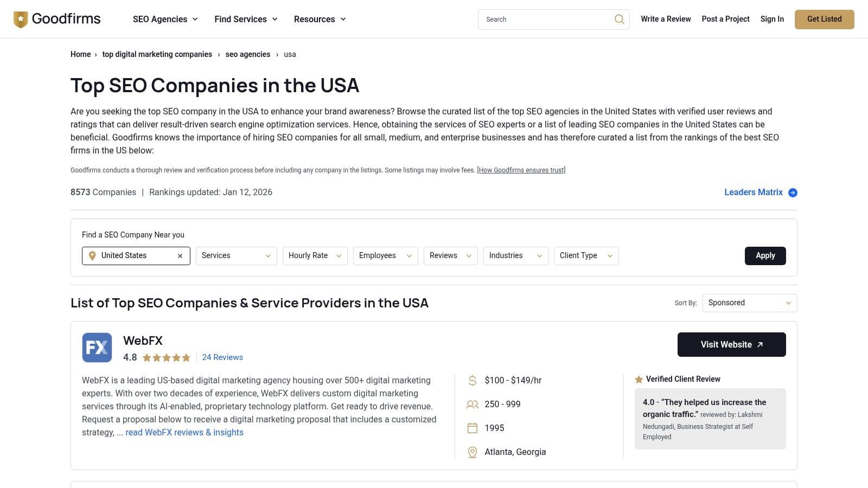Click the location pin icon in filter
The width and height of the screenshot is (868, 488).
pos(92,256)
